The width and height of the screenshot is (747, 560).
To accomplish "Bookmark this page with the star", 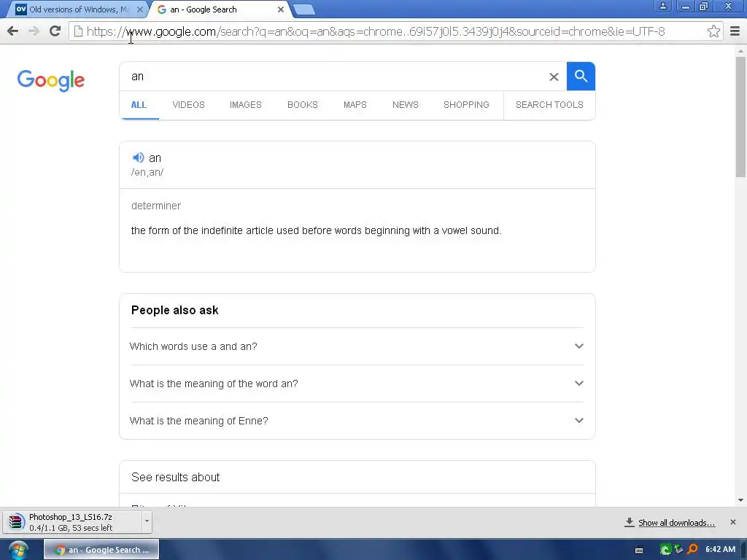I will pyautogui.click(x=713, y=31).
